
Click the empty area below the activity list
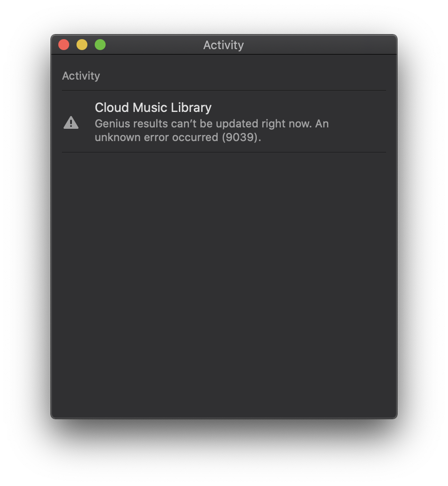click(224, 285)
